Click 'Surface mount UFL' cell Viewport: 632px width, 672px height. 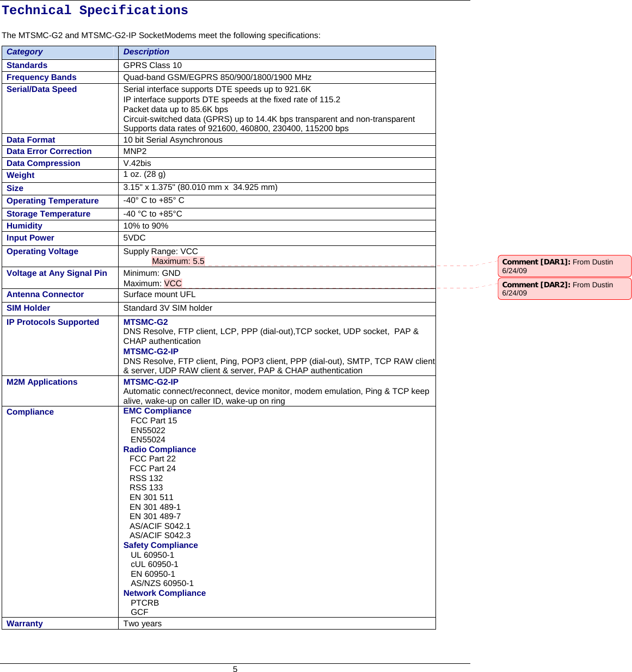coord(159,294)
